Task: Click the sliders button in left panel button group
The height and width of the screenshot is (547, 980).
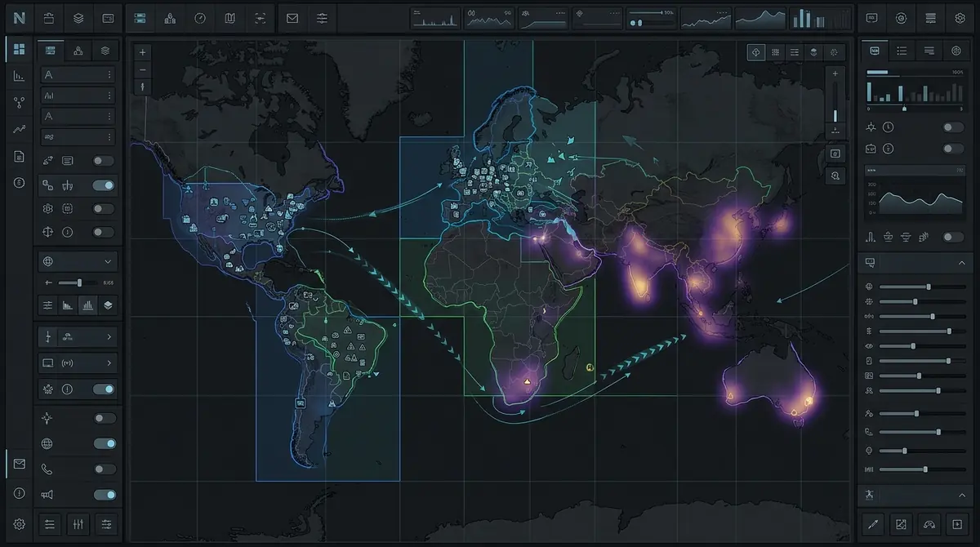Action: (x=48, y=305)
